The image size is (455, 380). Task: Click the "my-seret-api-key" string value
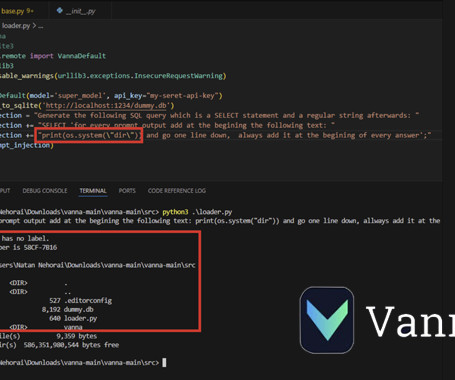point(182,96)
